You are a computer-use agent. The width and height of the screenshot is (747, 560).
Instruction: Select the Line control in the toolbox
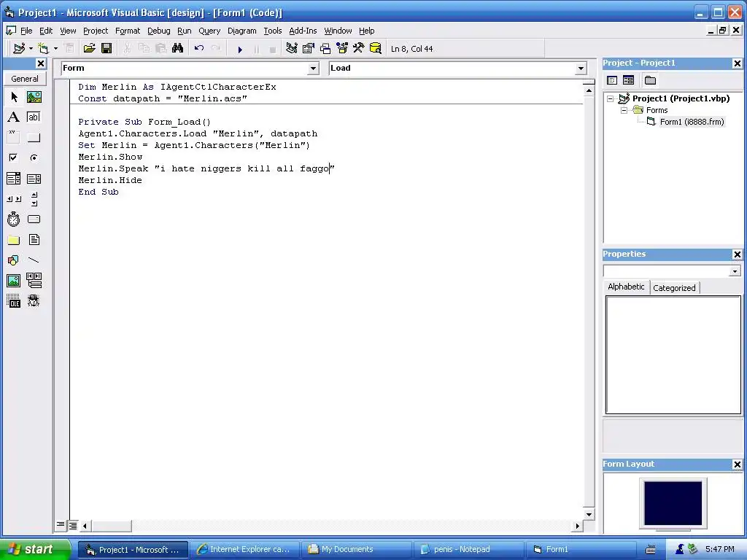[34, 260]
